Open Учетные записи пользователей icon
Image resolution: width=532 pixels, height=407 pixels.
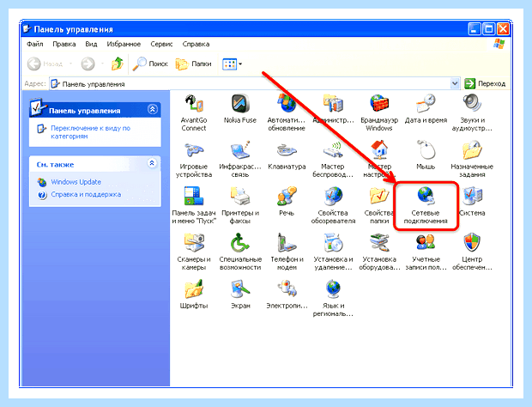coord(426,252)
